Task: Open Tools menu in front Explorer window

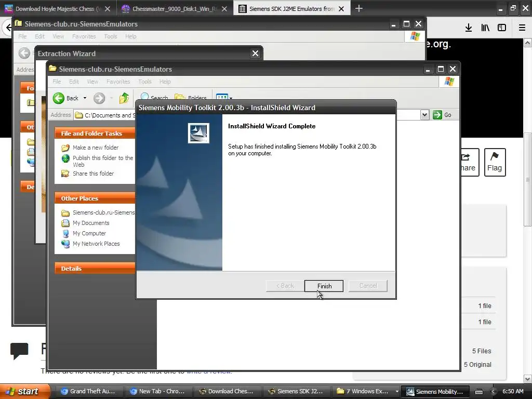Action: [144, 82]
